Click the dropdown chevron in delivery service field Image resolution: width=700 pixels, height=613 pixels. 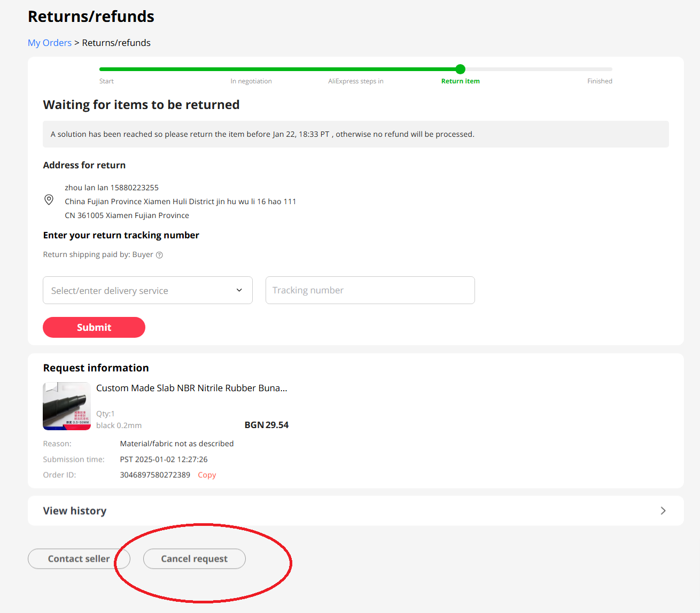click(x=239, y=290)
